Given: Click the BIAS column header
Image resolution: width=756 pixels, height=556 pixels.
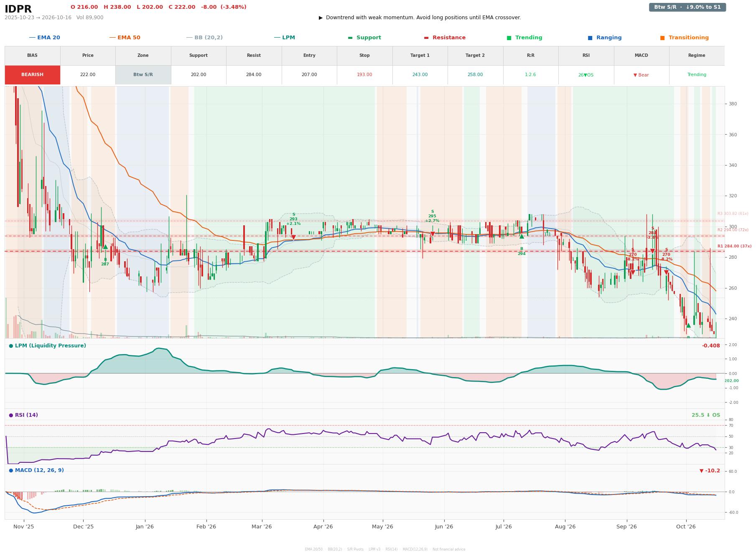Looking at the screenshot, I should click(33, 56).
